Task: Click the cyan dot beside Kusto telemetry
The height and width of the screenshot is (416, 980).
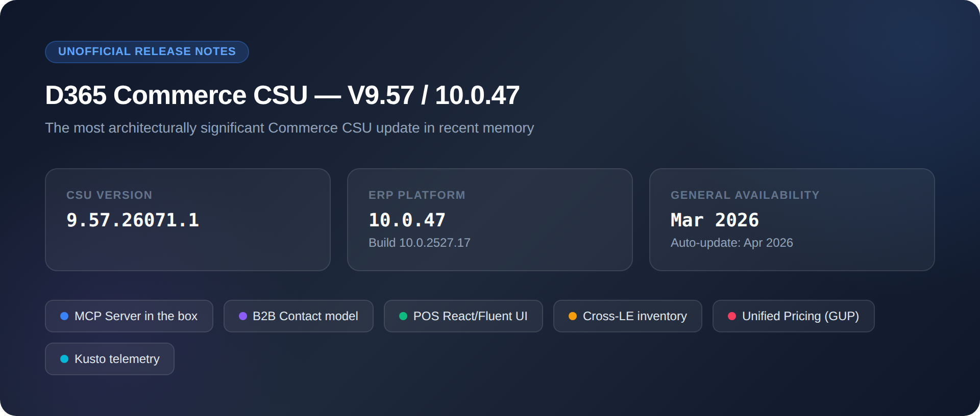Action: coord(64,359)
